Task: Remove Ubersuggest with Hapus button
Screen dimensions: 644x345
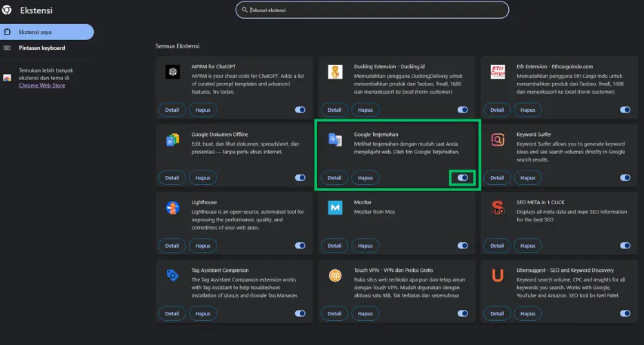Action: (x=527, y=313)
